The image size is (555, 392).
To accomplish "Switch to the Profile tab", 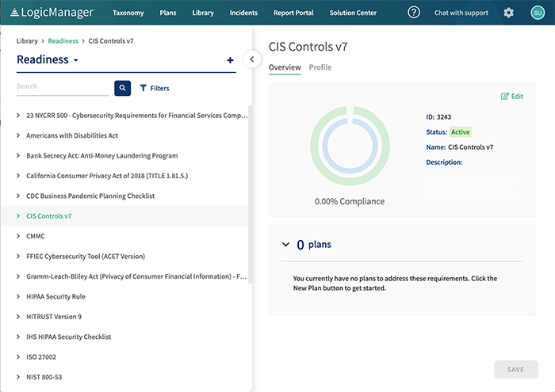I will pyautogui.click(x=320, y=67).
